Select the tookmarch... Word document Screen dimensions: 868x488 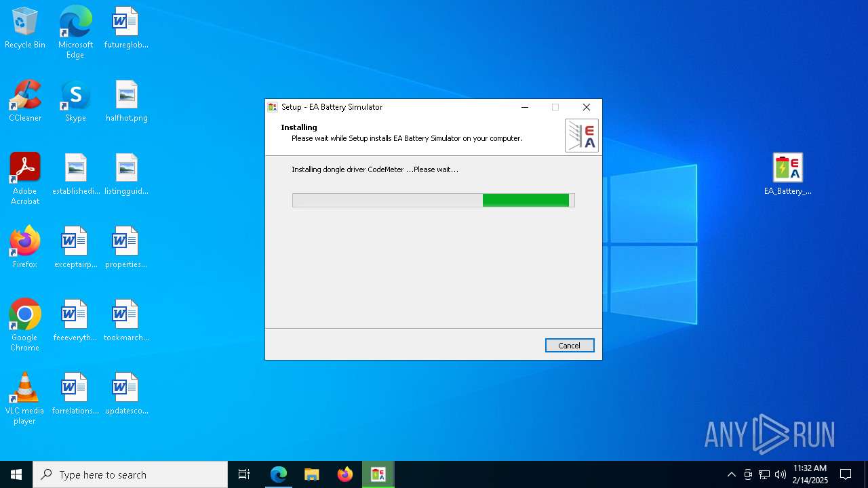(x=126, y=321)
